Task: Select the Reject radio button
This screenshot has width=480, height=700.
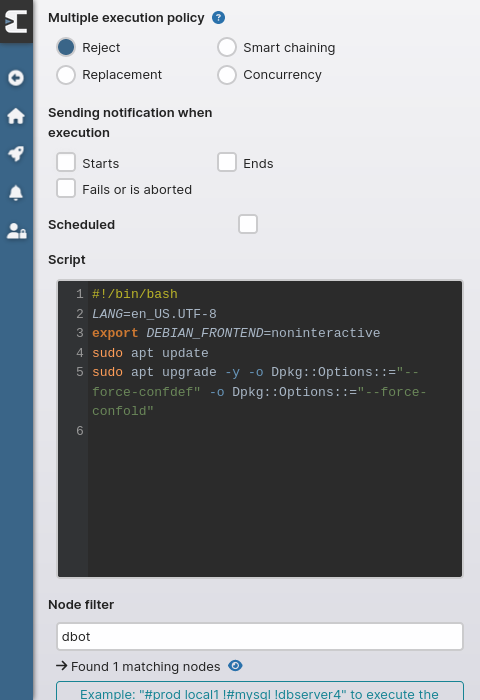Action: pos(66,47)
